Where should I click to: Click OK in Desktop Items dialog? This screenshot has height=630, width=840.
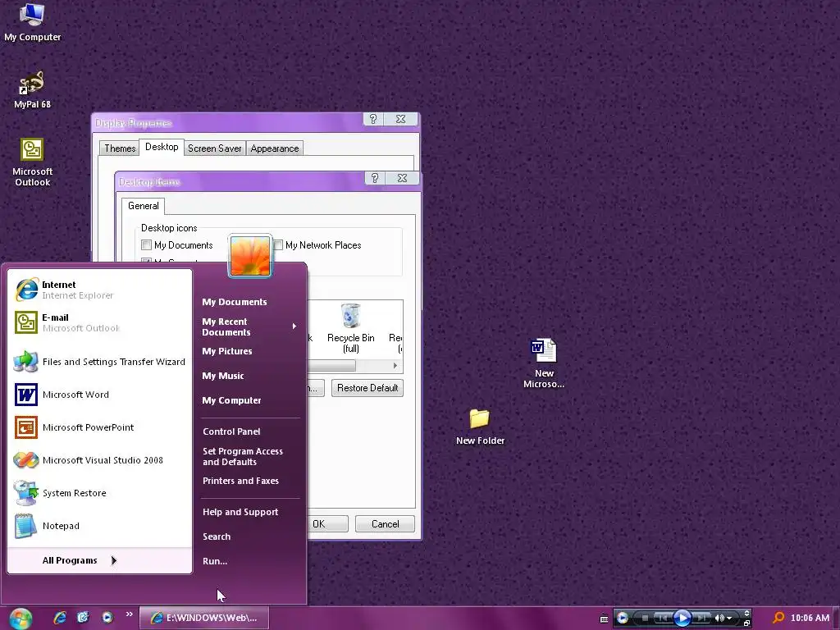click(x=328, y=524)
